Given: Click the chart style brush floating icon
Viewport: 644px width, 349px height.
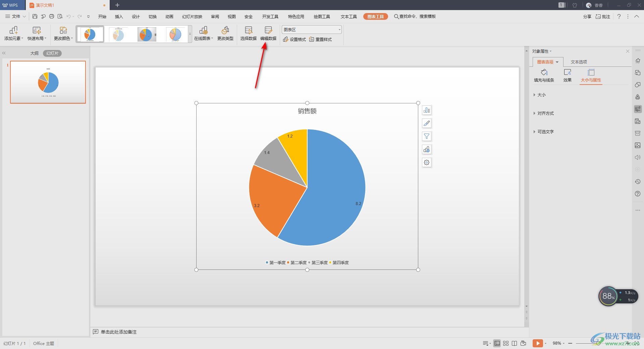Looking at the screenshot, I should [427, 123].
